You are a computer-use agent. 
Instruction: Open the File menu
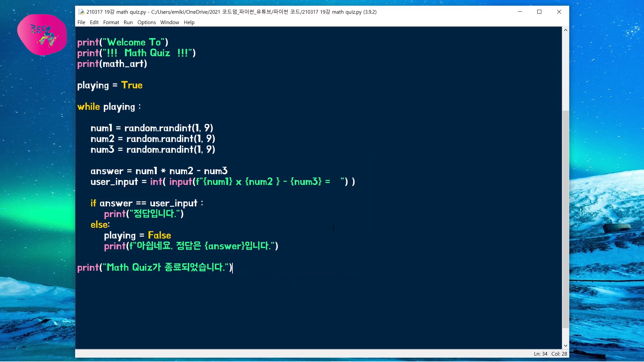click(x=81, y=22)
